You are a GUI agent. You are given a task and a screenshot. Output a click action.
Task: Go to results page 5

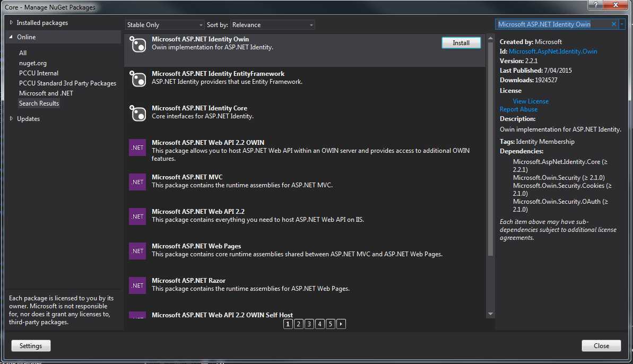(330, 324)
